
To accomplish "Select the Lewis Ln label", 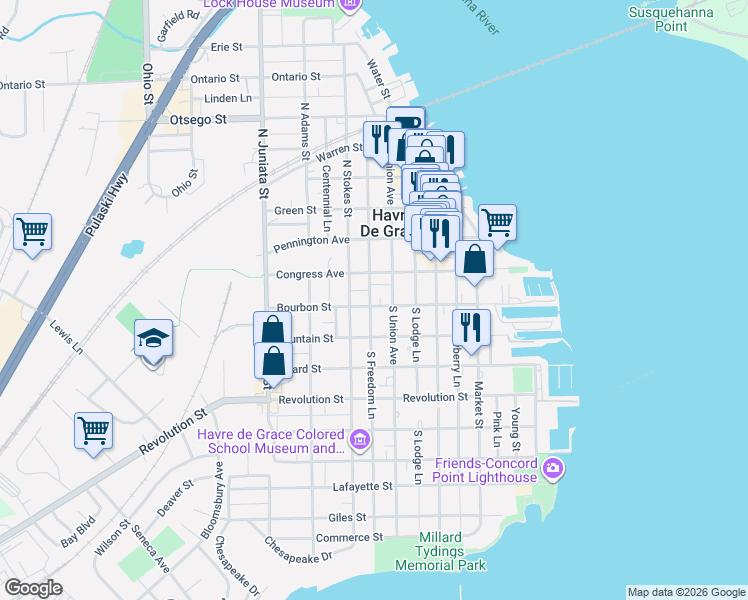I will click(66, 338).
